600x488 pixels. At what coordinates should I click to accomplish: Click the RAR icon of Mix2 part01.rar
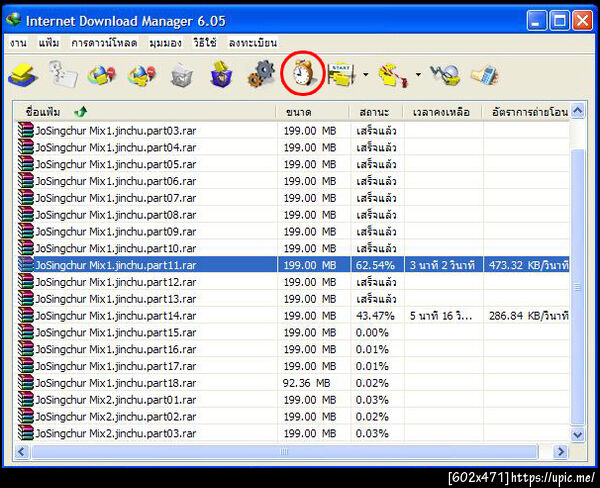[x=26, y=399]
